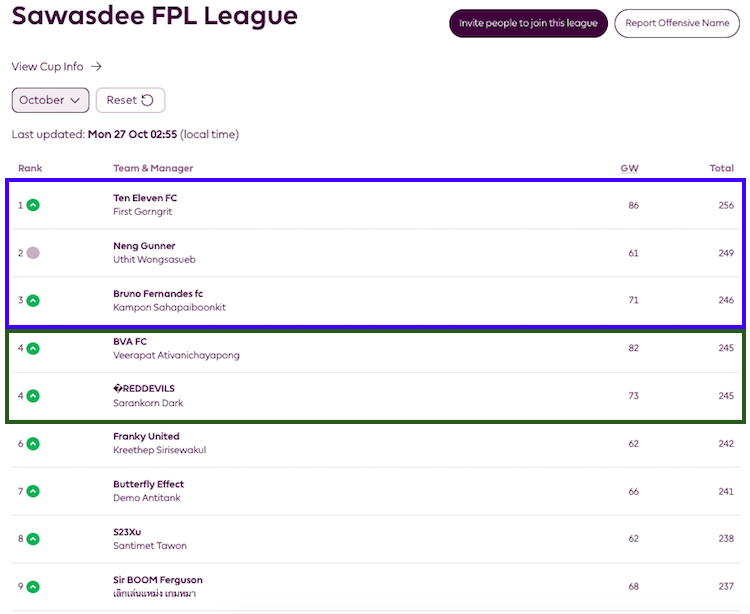Select Butterfly Effect team entry

[148, 484]
